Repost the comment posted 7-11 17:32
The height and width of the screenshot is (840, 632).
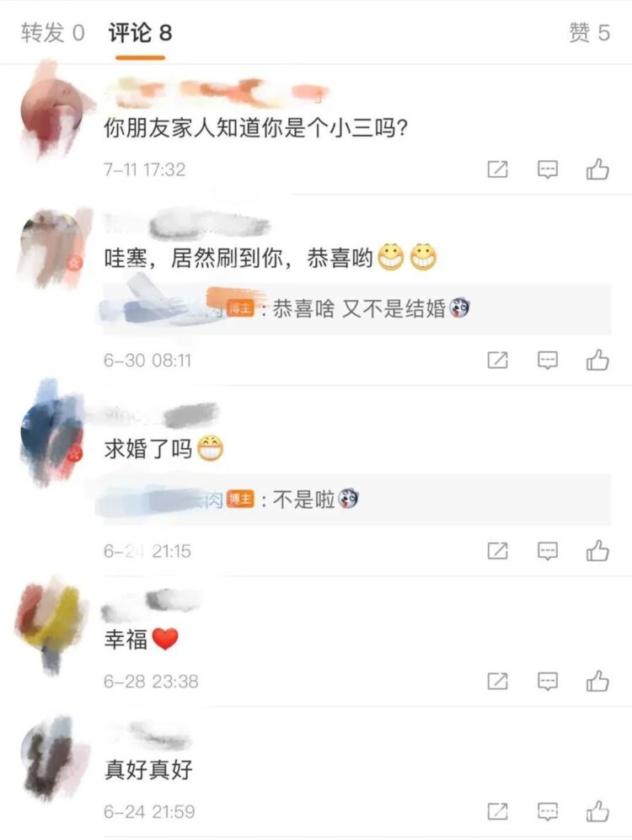click(x=497, y=169)
